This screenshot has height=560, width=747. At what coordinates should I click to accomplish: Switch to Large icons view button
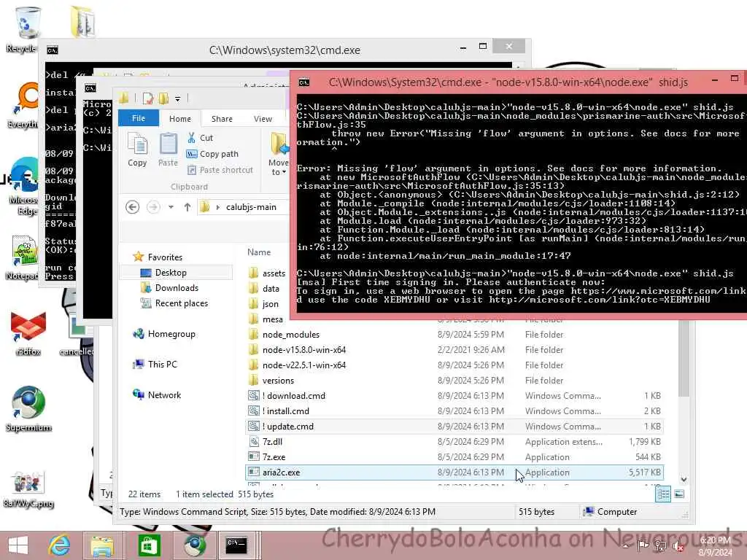click(679, 494)
